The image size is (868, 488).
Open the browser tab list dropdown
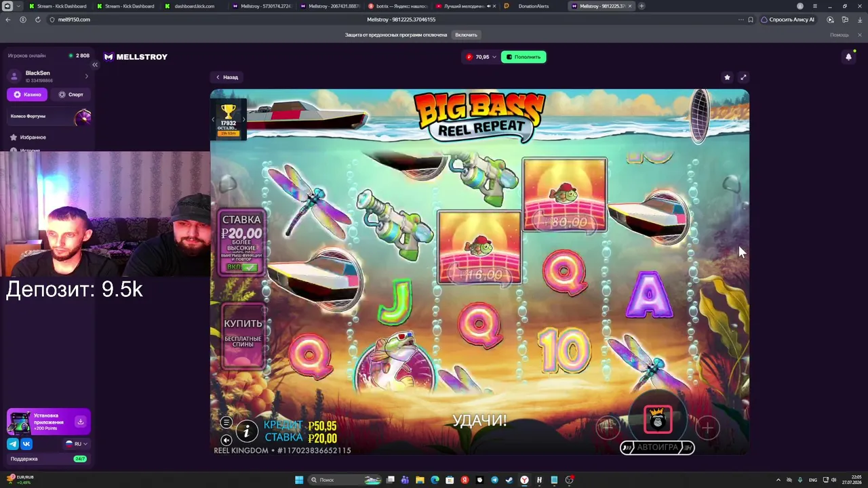pos(18,6)
